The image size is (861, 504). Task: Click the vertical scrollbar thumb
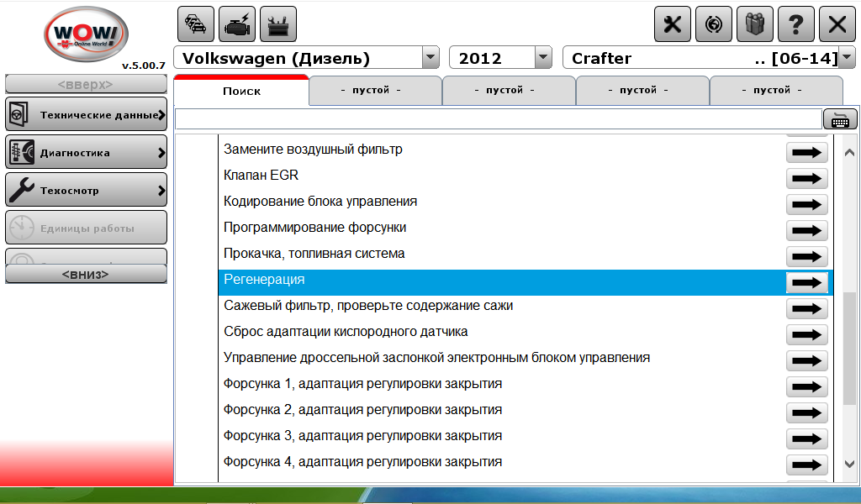pos(849,349)
